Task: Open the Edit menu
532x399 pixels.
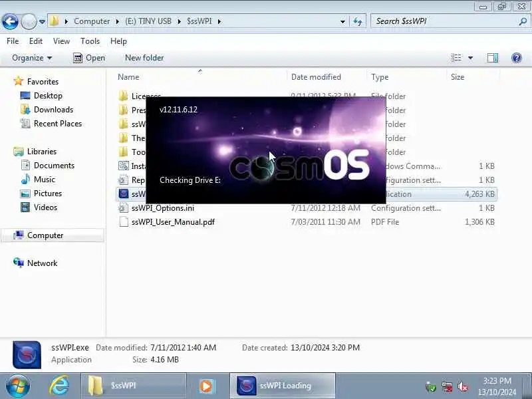Action: click(36, 41)
